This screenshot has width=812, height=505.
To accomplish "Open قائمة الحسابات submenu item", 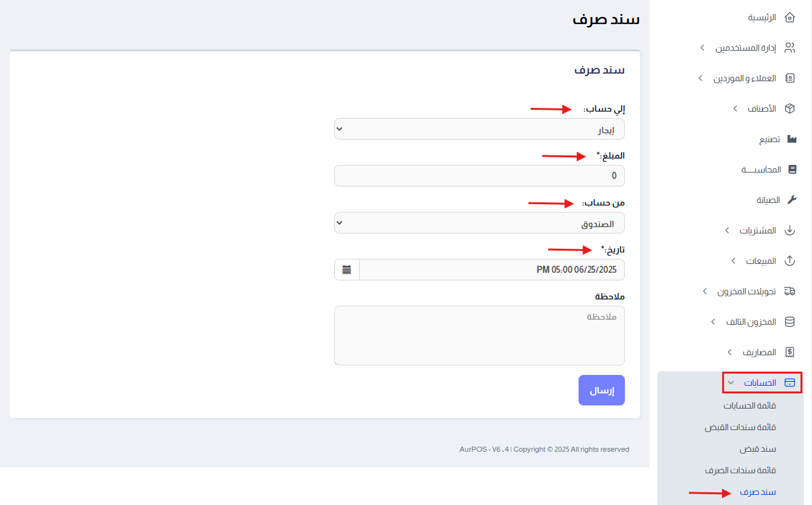I will point(750,406).
